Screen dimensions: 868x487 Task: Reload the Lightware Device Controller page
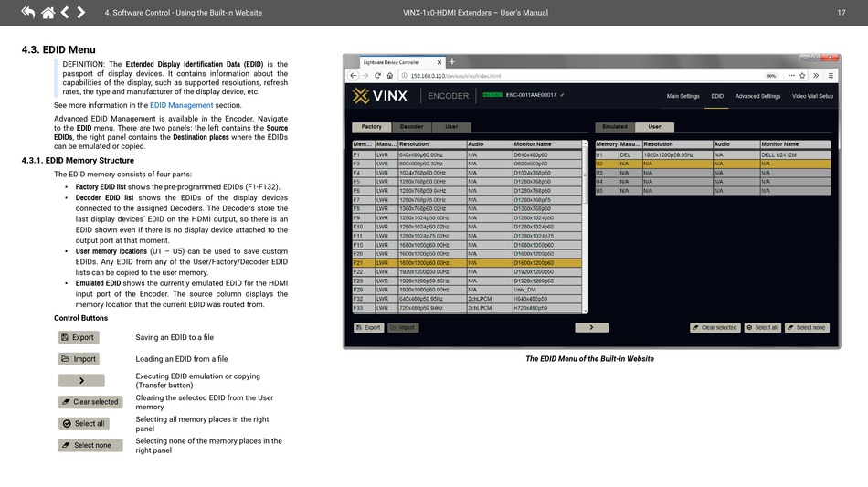tap(377, 75)
